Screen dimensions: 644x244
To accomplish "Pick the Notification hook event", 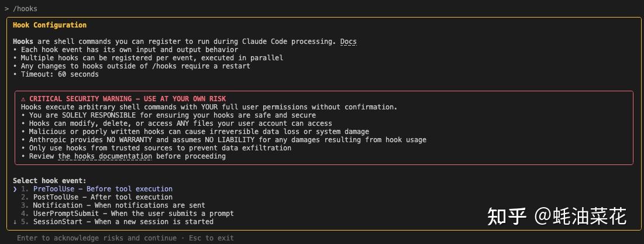I will [x=119, y=205].
